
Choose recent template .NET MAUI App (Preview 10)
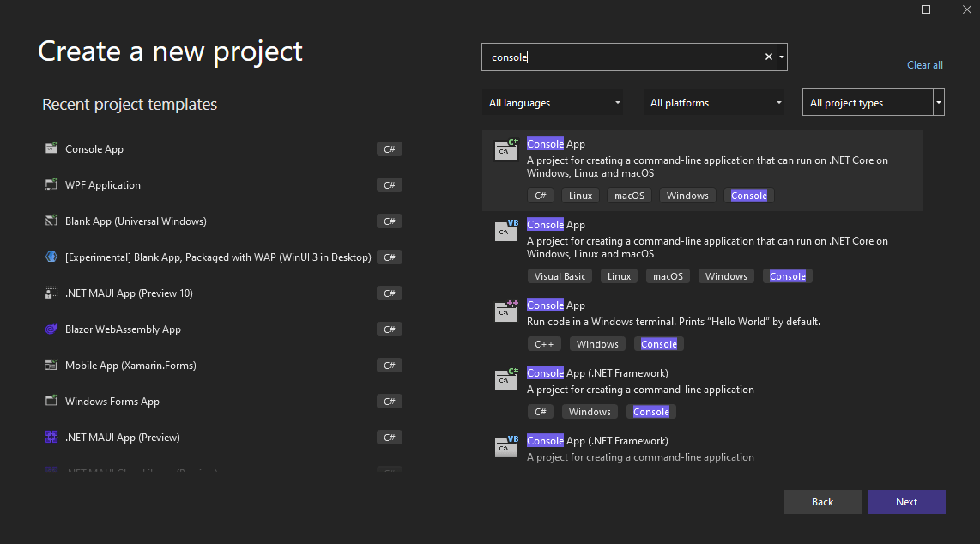(x=223, y=293)
